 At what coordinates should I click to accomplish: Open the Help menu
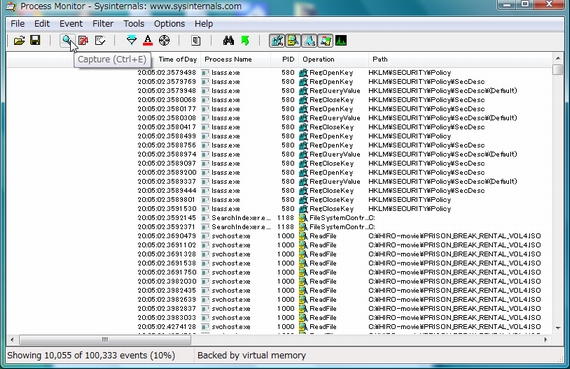(204, 24)
